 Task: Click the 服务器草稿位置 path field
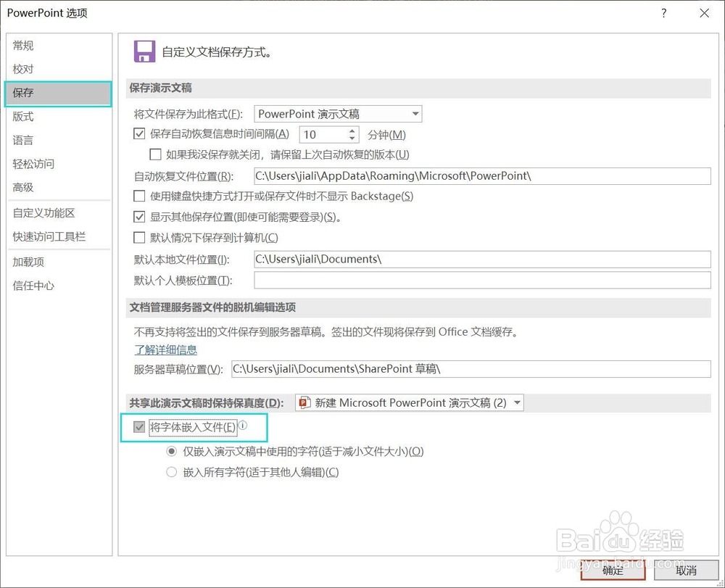[471, 369]
